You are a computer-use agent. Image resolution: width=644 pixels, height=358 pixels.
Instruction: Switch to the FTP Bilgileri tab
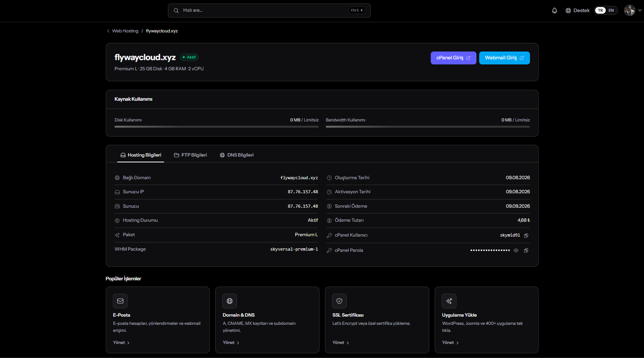(191, 155)
